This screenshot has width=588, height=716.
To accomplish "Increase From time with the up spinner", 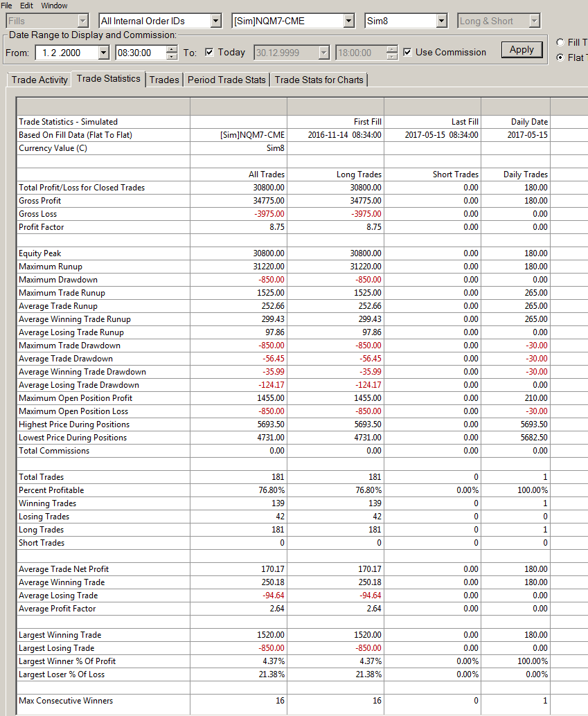I will pyautogui.click(x=172, y=49).
